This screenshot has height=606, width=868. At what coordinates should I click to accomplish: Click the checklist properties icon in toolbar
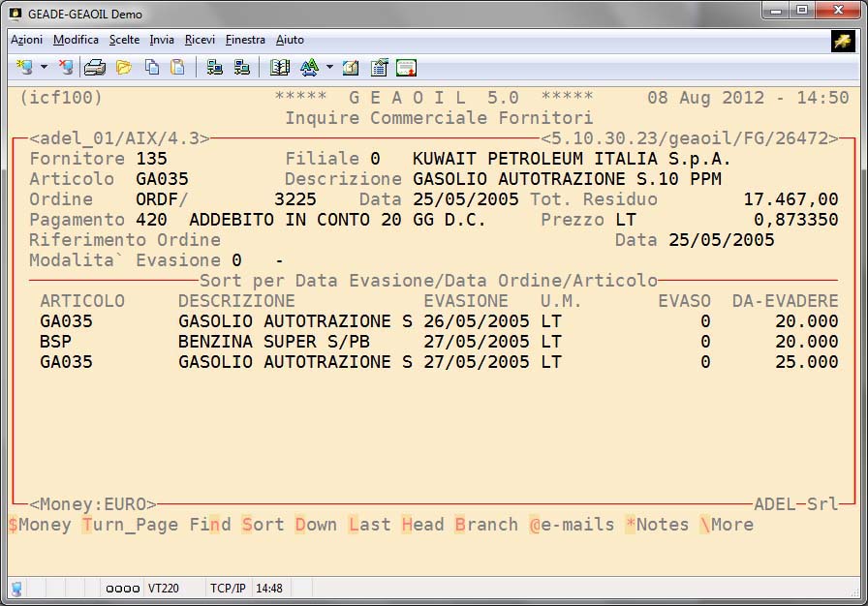click(x=379, y=67)
